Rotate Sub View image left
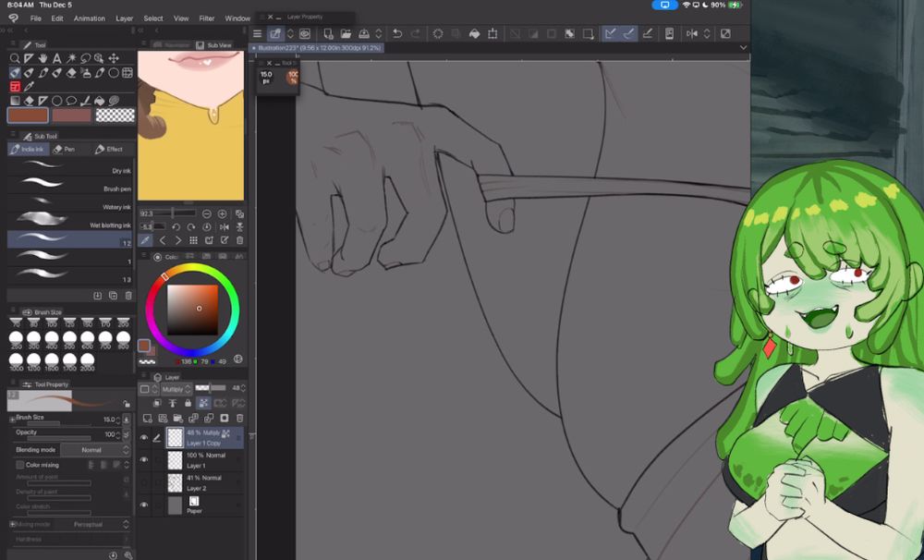 [176, 227]
